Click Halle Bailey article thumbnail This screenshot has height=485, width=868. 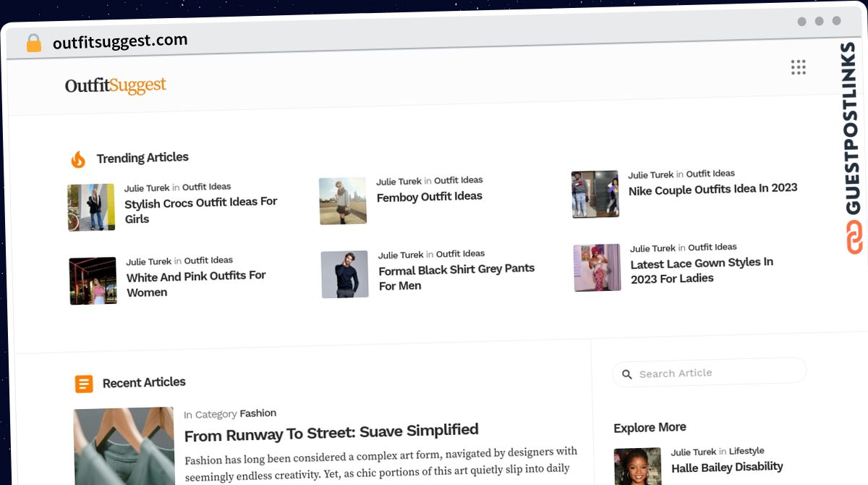[x=638, y=466]
